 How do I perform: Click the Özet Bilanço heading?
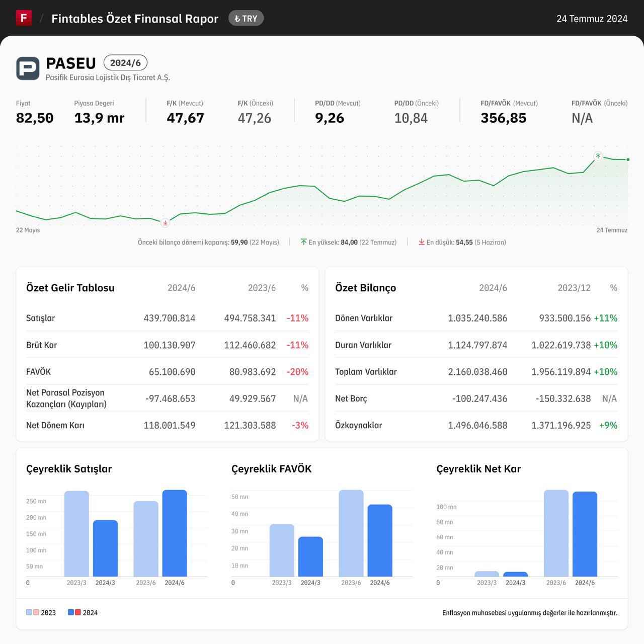(x=366, y=288)
